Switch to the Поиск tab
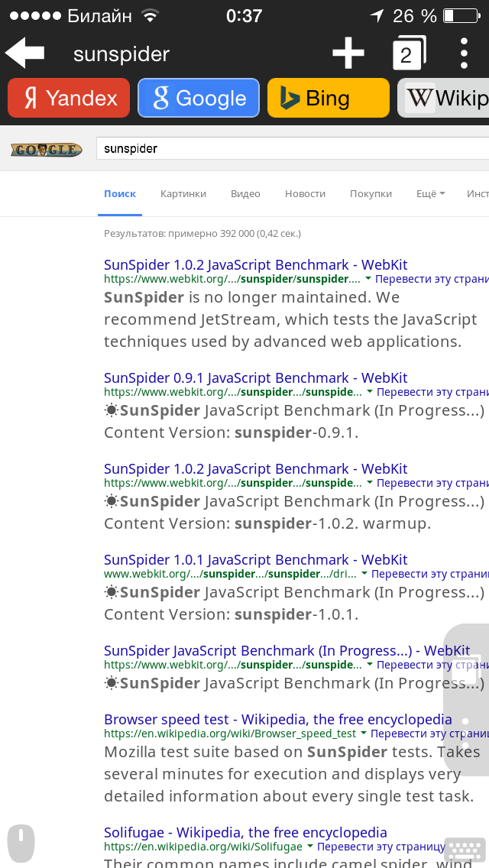Image resolution: width=489 pixels, height=868 pixels. click(x=120, y=194)
